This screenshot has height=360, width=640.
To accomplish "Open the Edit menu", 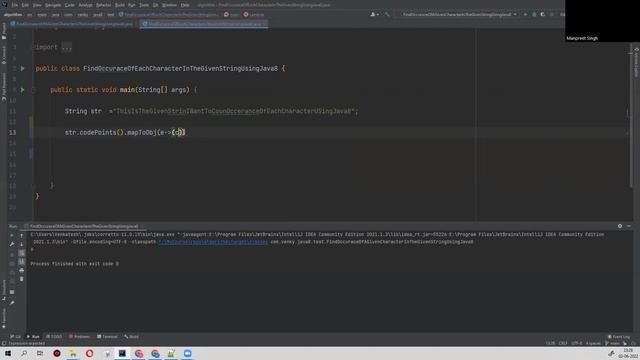I will pos(25,5).
